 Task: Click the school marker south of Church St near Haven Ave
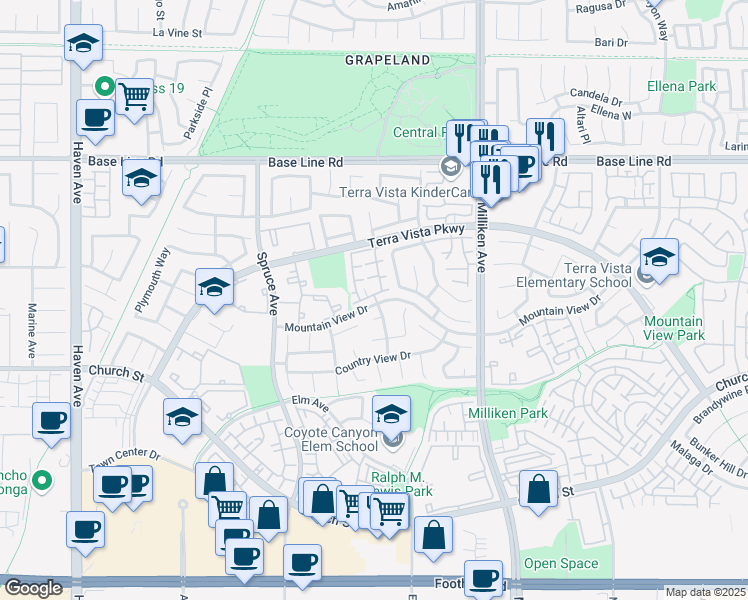(182, 418)
